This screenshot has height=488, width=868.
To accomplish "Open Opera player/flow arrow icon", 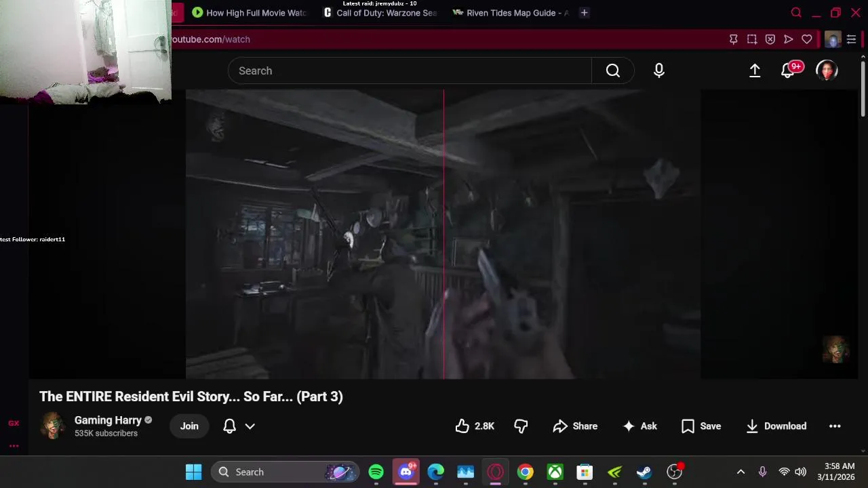I will (788, 39).
